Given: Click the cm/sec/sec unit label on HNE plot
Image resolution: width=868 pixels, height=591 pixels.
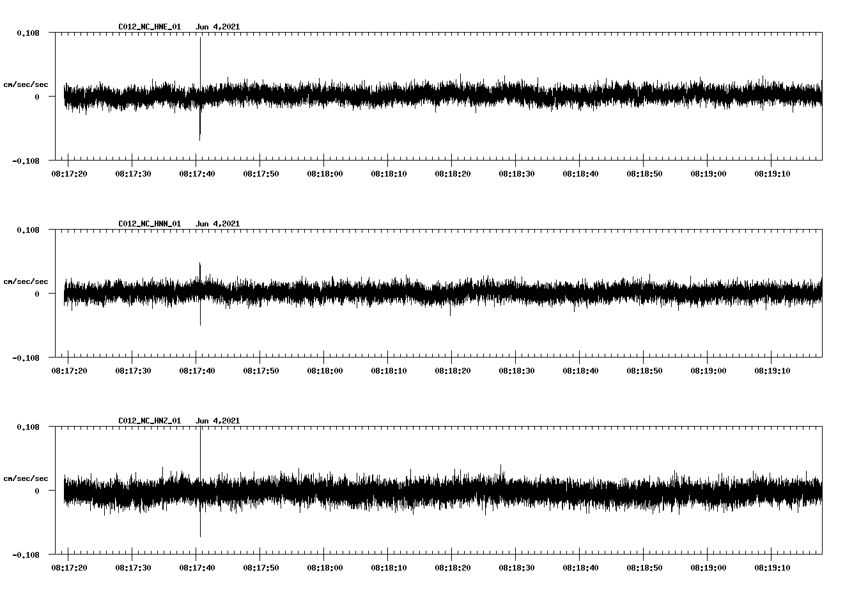Looking at the screenshot, I should click(26, 84).
